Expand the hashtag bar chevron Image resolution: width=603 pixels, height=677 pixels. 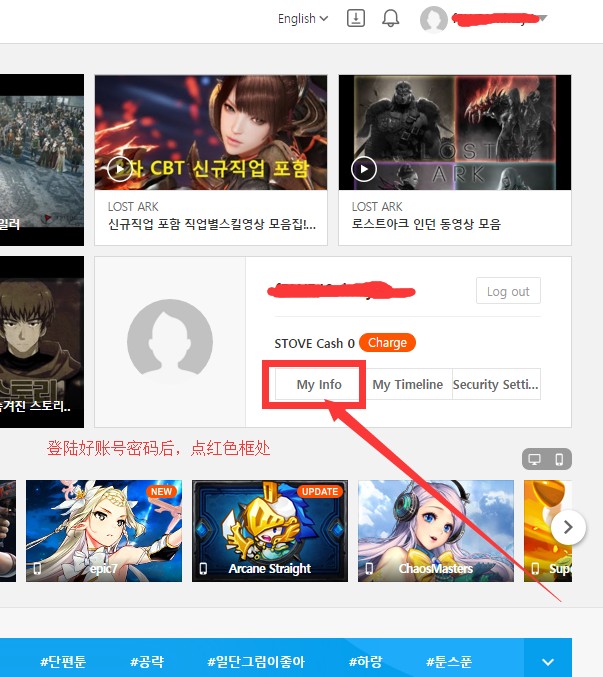point(548,662)
